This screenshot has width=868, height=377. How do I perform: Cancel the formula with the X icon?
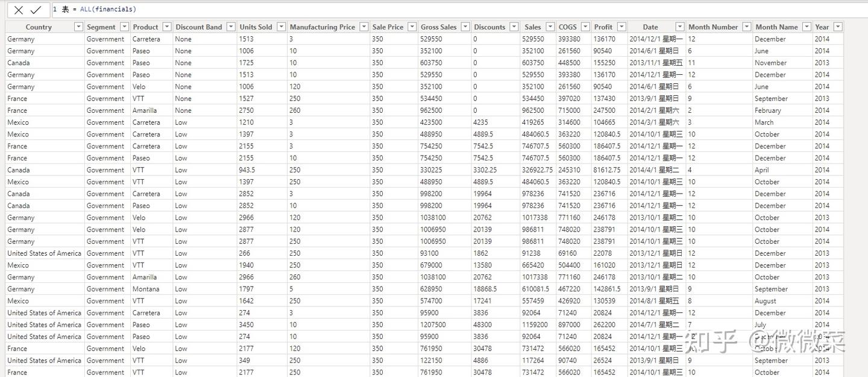pyautogui.click(x=19, y=10)
